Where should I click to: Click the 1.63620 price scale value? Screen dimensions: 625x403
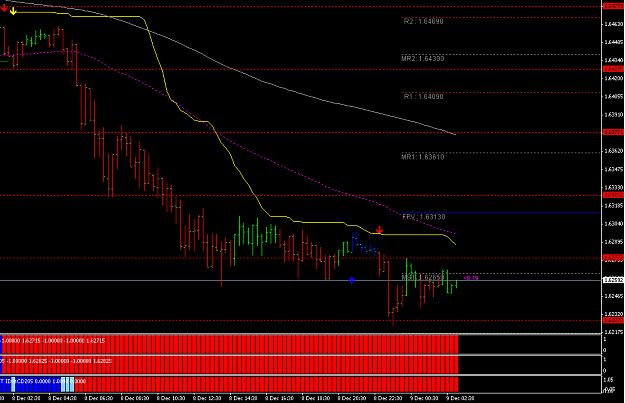click(613, 151)
